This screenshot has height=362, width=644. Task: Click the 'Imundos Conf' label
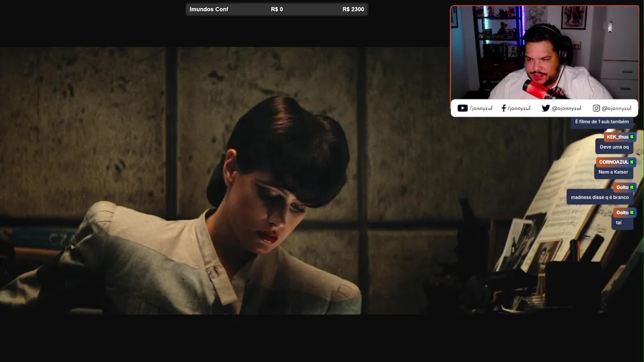pyautogui.click(x=209, y=9)
